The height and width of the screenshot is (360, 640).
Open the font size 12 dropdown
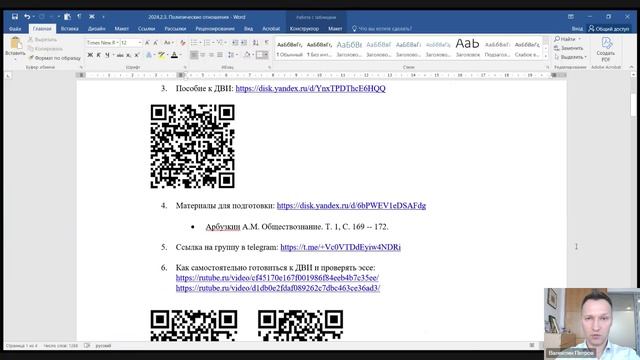pyautogui.click(x=140, y=42)
